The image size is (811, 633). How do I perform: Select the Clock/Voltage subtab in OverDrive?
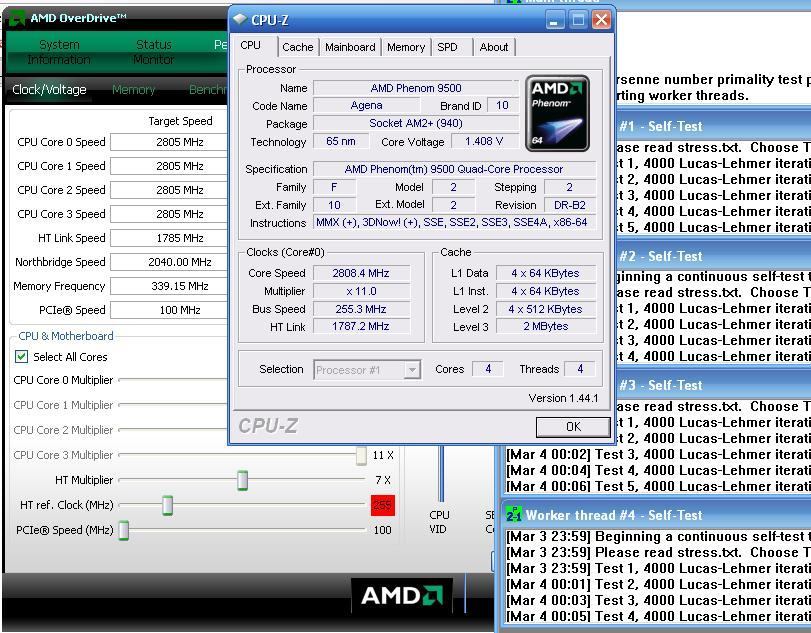click(x=49, y=89)
